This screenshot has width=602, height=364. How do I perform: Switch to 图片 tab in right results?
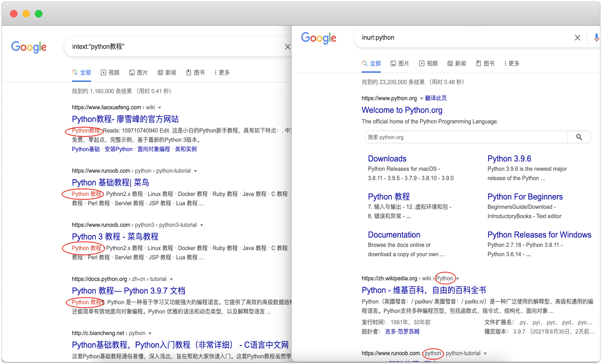[400, 64]
